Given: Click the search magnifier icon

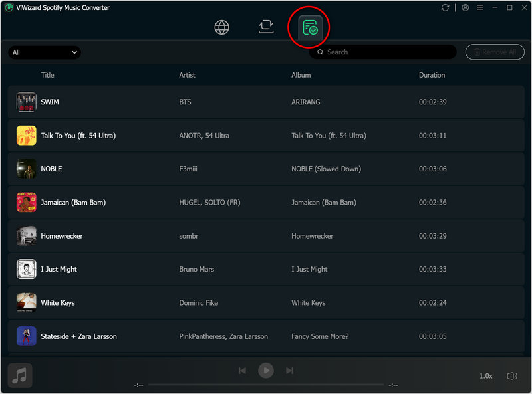Looking at the screenshot, I should [x=320, y=52].
